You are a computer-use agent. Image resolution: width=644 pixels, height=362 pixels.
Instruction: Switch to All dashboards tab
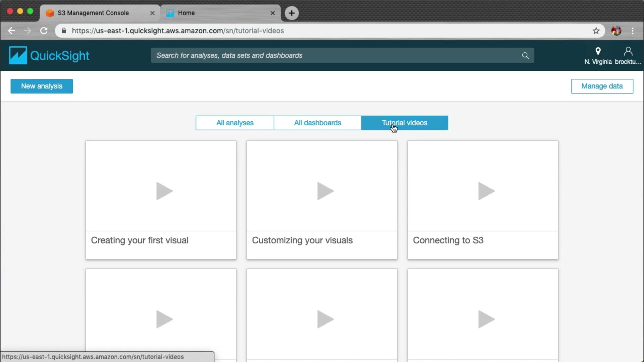(317, 123)
